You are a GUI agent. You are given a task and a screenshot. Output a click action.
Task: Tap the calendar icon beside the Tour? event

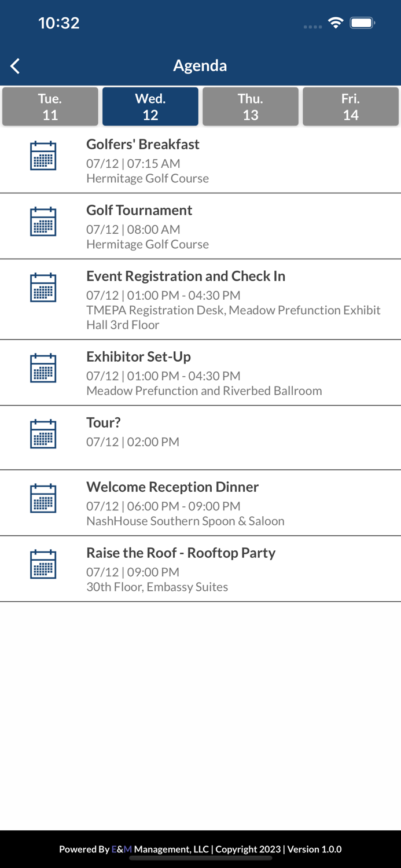tap(42, 433)
